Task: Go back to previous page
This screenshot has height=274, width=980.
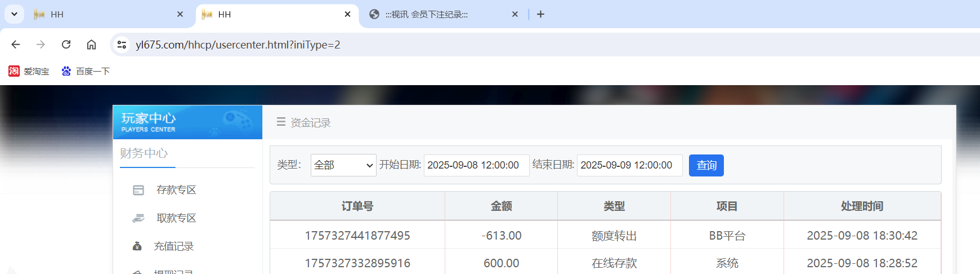Action: (x=16, y=45)
